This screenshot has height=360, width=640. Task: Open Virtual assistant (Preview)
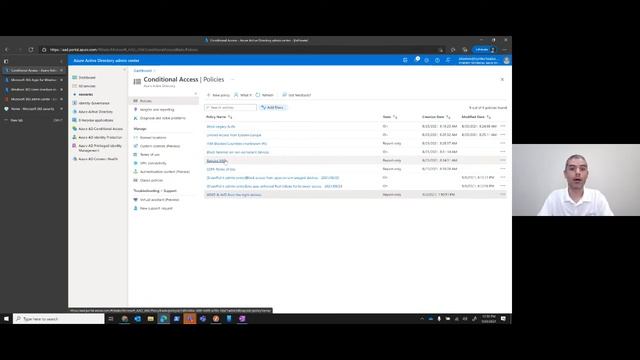159,200
